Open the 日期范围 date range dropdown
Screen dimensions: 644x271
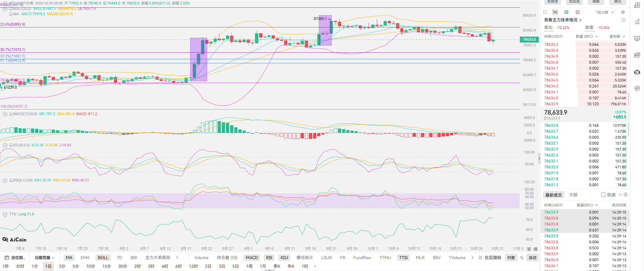tap(45, 258)
